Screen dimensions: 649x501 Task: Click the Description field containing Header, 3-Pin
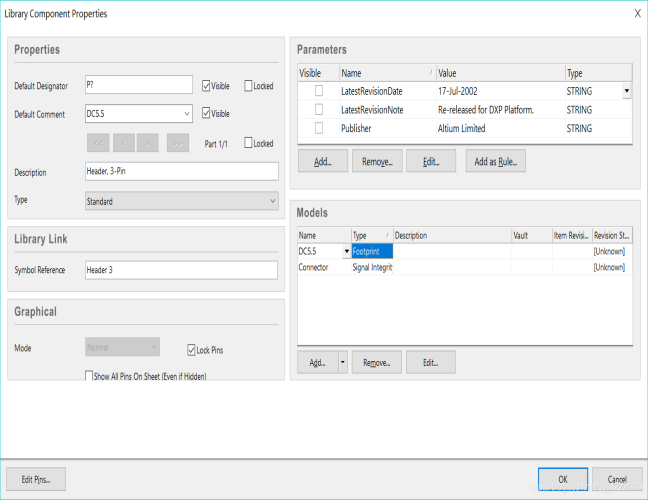[181, 172]
